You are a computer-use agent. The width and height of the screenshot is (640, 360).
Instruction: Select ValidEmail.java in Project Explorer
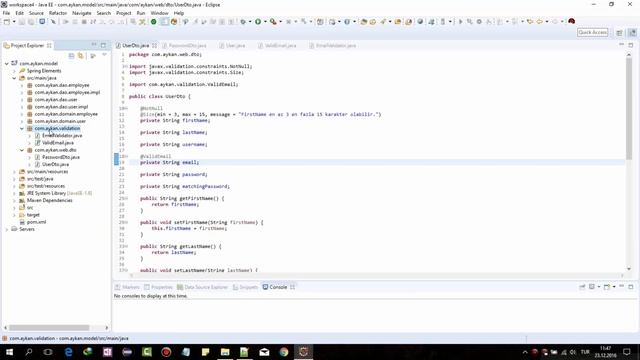58,143
